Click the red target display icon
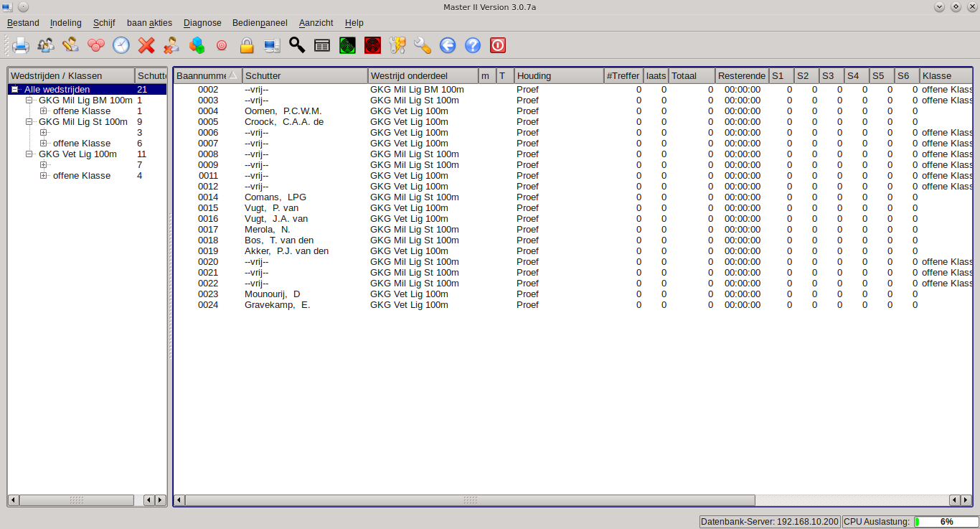 372,46
